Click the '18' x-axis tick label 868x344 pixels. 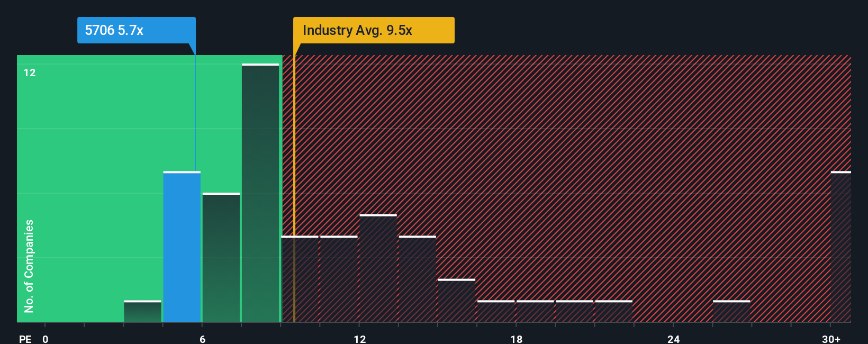(x=517, y=339)
